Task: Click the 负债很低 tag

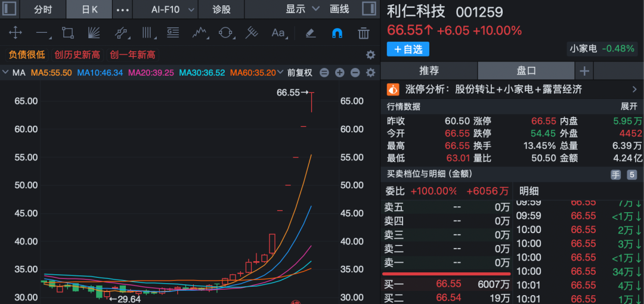Action: (27, 55)
